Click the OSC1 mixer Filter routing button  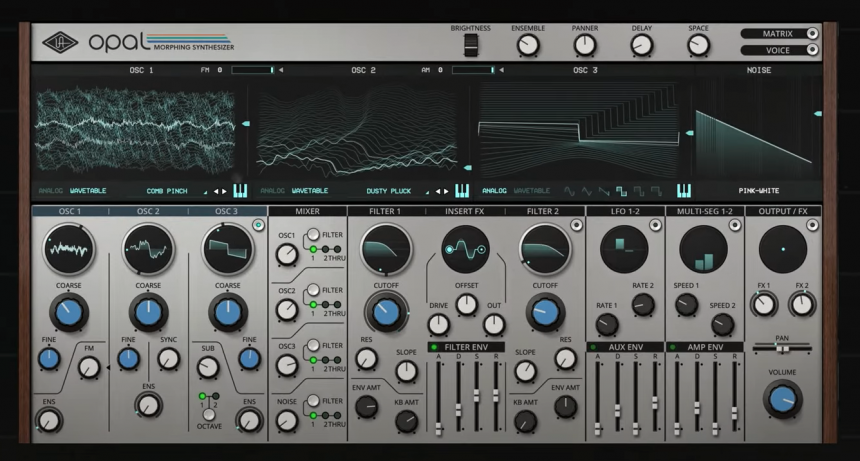313,235
